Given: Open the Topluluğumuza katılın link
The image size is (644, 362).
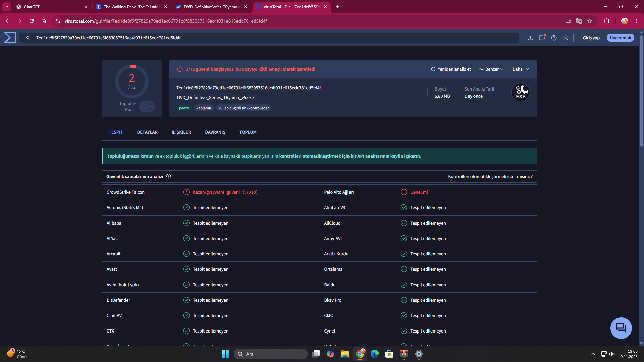Looking at the screenshot, I should click(x=130, y=156).
